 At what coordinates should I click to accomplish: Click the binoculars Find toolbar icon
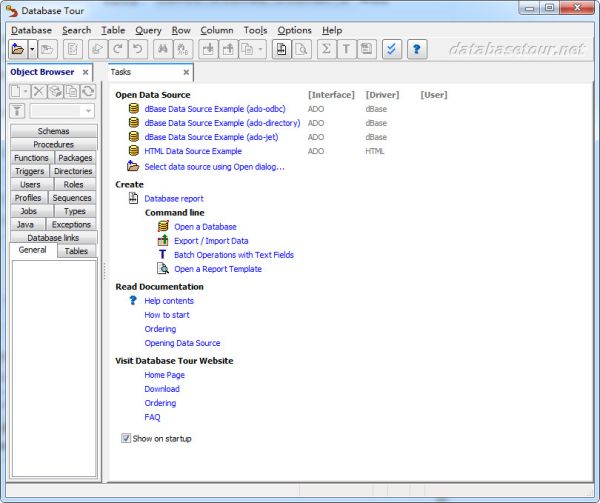click(x=163, y=49)
